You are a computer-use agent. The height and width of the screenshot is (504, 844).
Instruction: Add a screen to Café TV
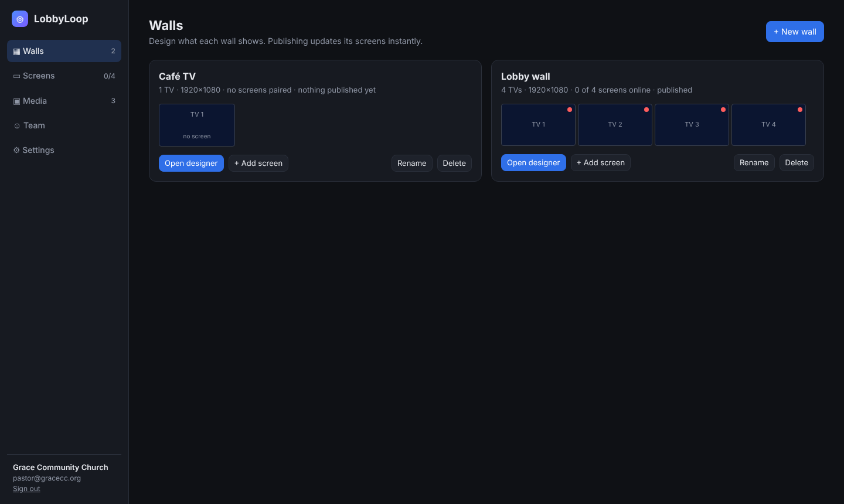click(258, 163)
